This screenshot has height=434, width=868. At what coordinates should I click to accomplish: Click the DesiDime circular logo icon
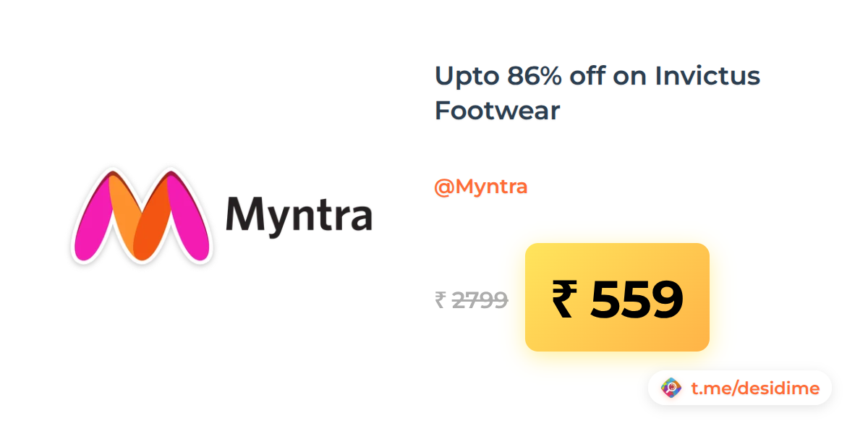671,388
